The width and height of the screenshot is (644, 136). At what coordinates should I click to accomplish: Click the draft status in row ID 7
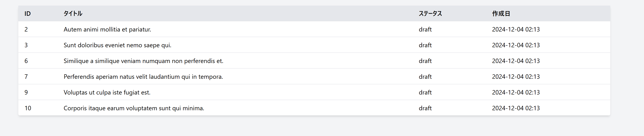pos(425,77)
